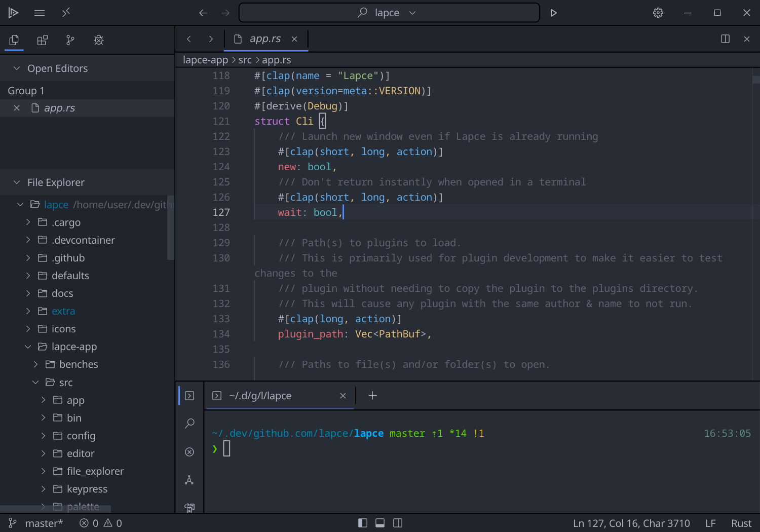The image size is (760, 532).
Task: Open the Source Control panel icon
Action: coord(70,40)
